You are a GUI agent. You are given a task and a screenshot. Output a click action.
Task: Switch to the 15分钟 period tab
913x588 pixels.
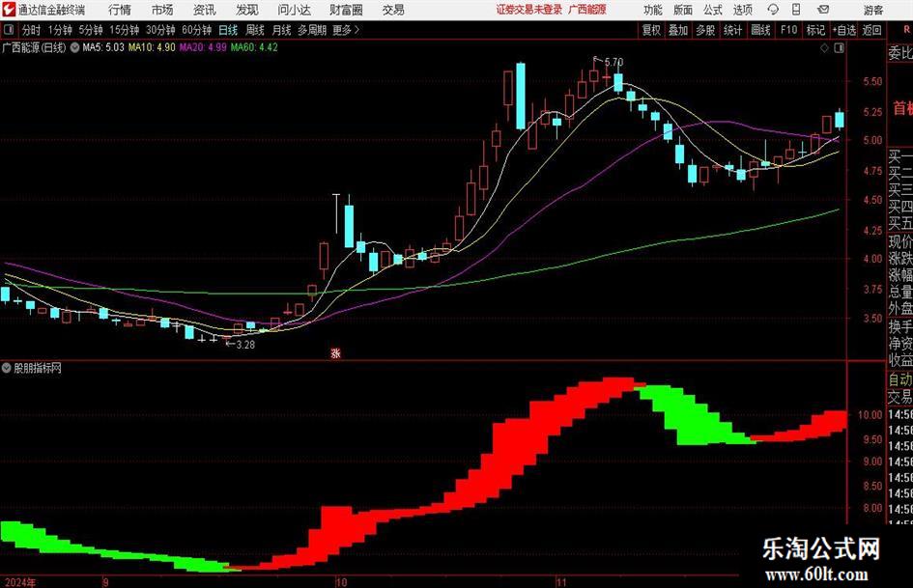pos(125,30)
